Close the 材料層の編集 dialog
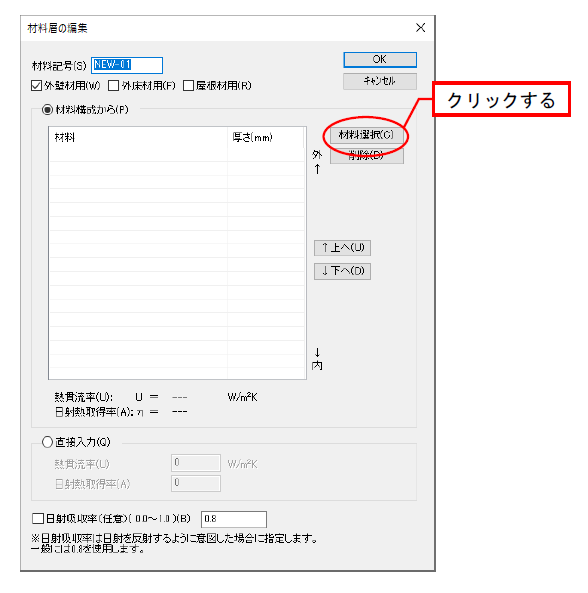The image size is (588, 593). click(x=420, y=28)
